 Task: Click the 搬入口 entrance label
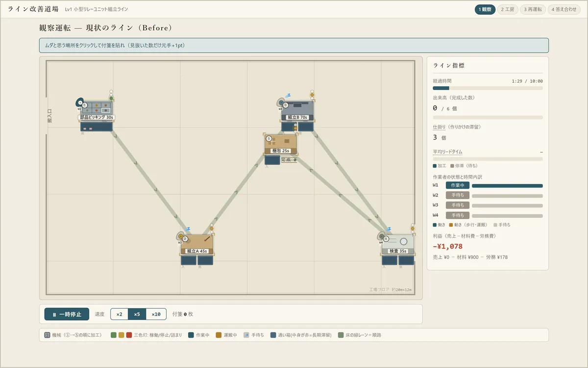49,116
